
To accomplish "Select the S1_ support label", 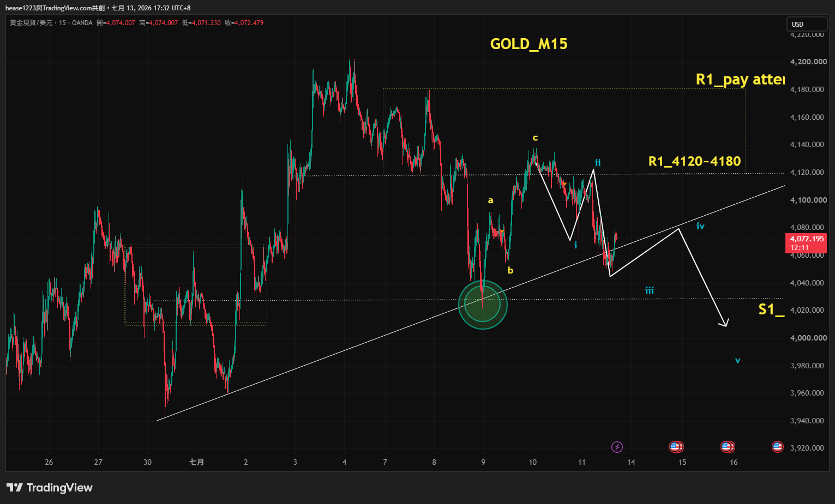I will (x=771, y=309).
